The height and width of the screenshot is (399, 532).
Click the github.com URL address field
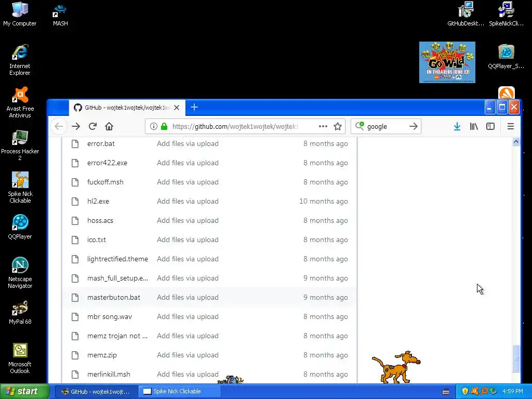(235, 127)
